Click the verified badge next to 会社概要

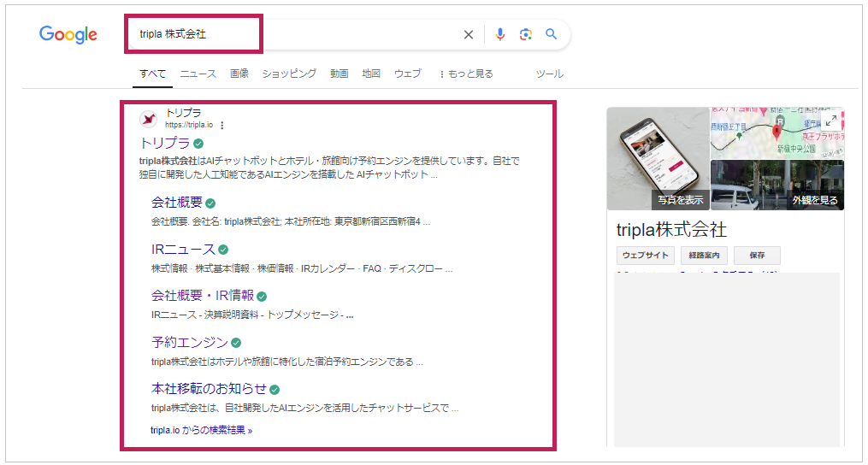click(x=210, y=203)
